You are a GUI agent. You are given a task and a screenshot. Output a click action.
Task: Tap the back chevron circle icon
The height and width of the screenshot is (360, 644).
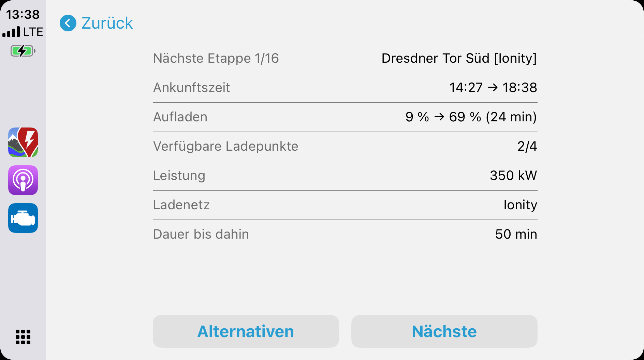click(x=68, y=23)
